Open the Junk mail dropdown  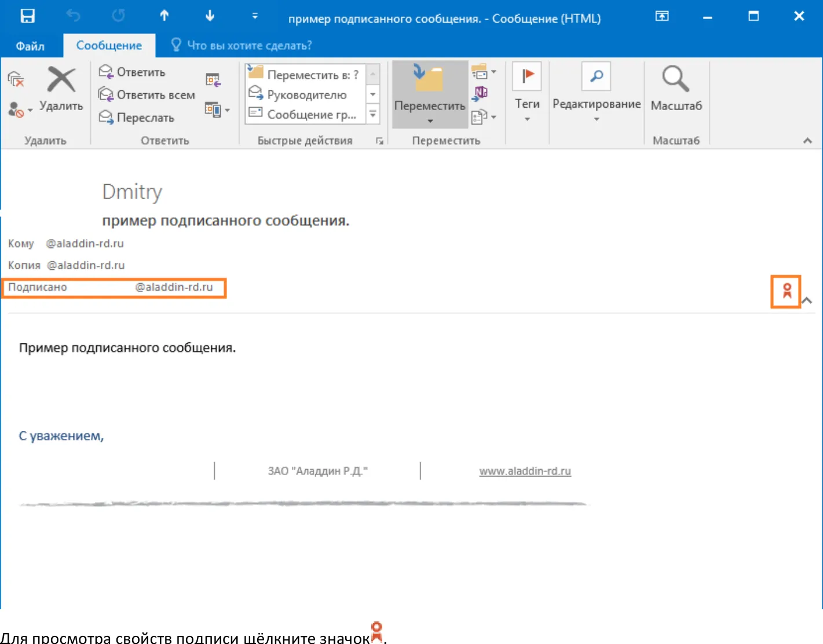tap(20, 109)
